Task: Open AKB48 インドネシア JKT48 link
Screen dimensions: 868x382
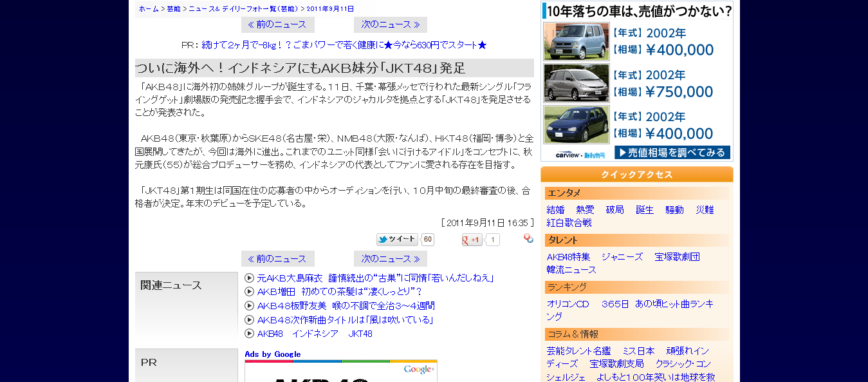Action: pyautogui.click(x=315, y=334)
